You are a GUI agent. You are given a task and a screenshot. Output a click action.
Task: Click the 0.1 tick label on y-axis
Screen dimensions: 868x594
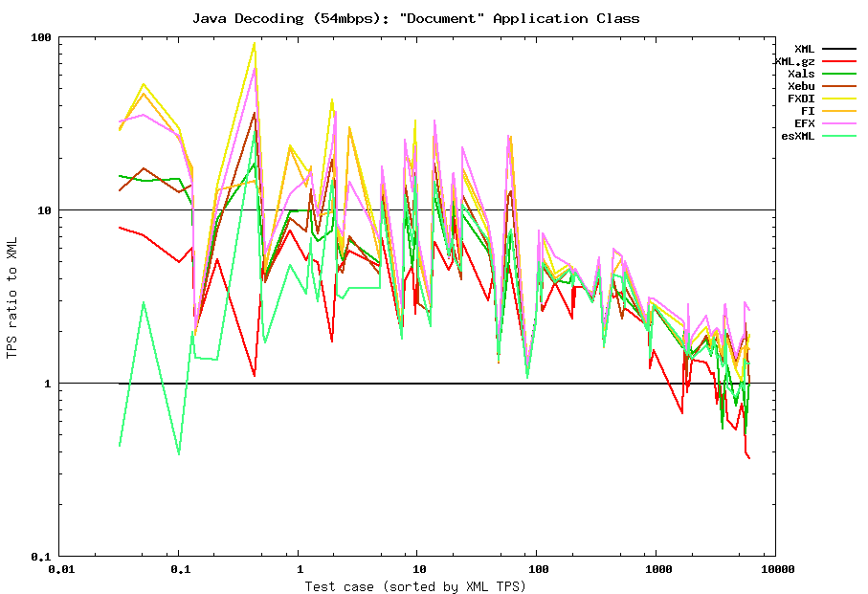[x=41, y=556]
